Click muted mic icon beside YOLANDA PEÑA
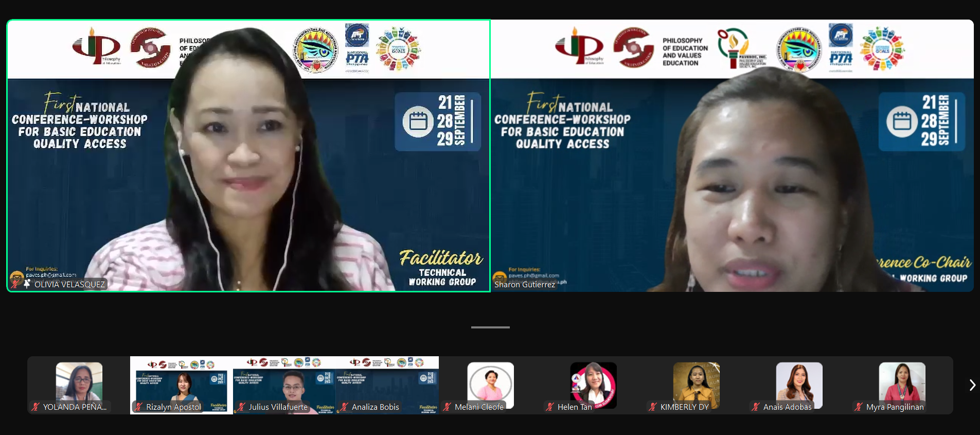Image resolution: width=980 pixels, height=435 pixels. pos(35,407)
